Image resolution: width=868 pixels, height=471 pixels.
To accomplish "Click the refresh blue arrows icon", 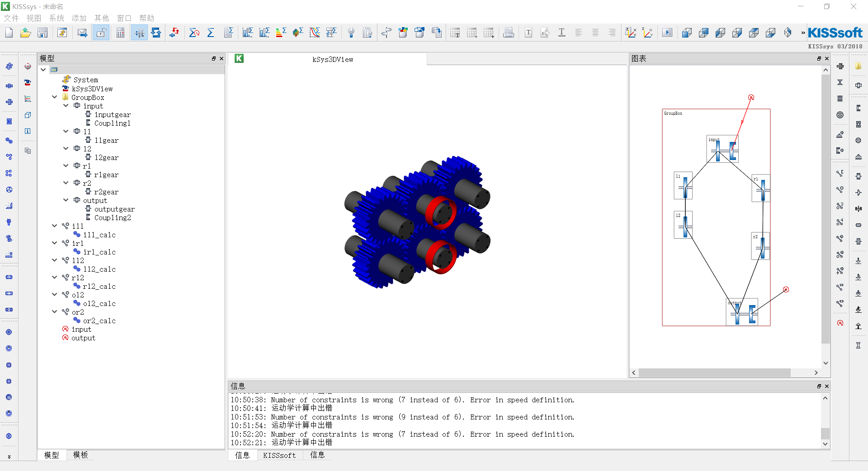I will pos(156,33).
